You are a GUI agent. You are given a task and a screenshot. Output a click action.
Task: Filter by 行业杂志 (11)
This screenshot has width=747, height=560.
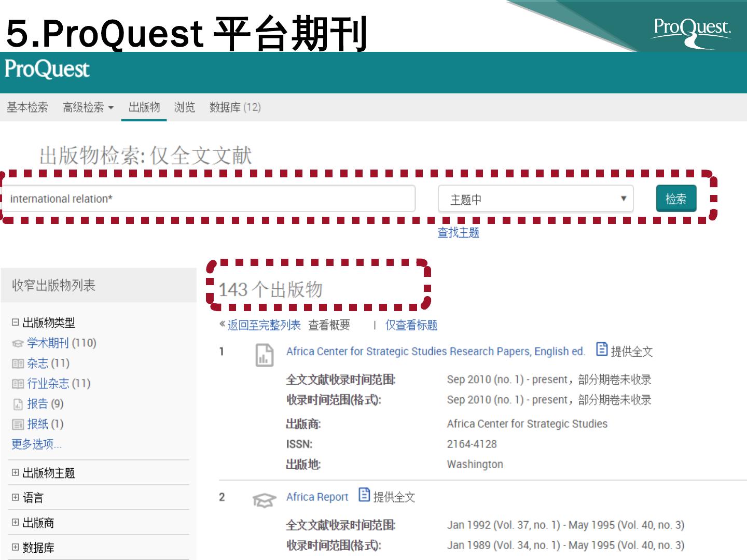(x=59, y=384)
